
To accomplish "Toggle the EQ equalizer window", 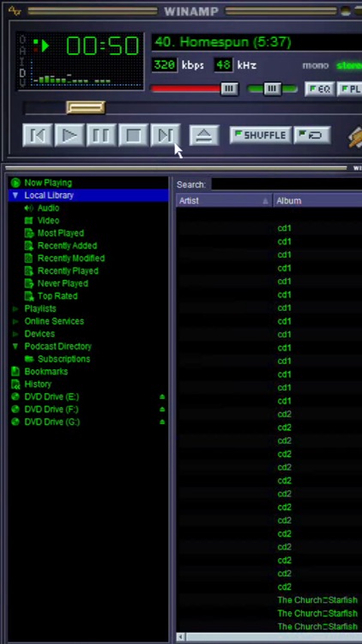I will tap(320, 88).
